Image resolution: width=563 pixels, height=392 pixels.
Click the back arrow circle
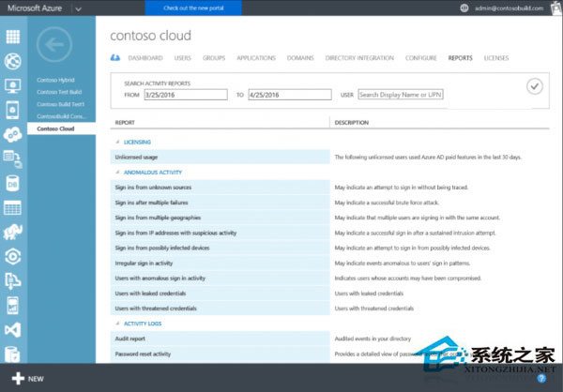(54, 44)
